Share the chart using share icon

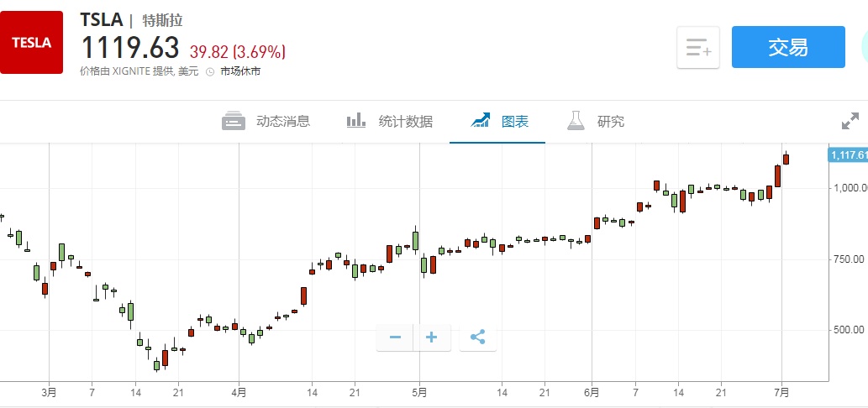(x=478, y=337)
